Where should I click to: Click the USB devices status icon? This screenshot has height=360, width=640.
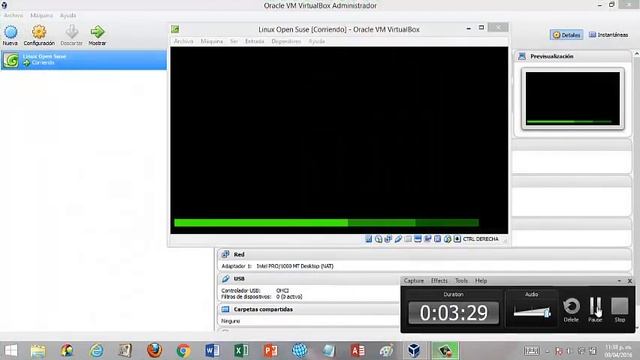pyautogui.click(x=398, y=239)
